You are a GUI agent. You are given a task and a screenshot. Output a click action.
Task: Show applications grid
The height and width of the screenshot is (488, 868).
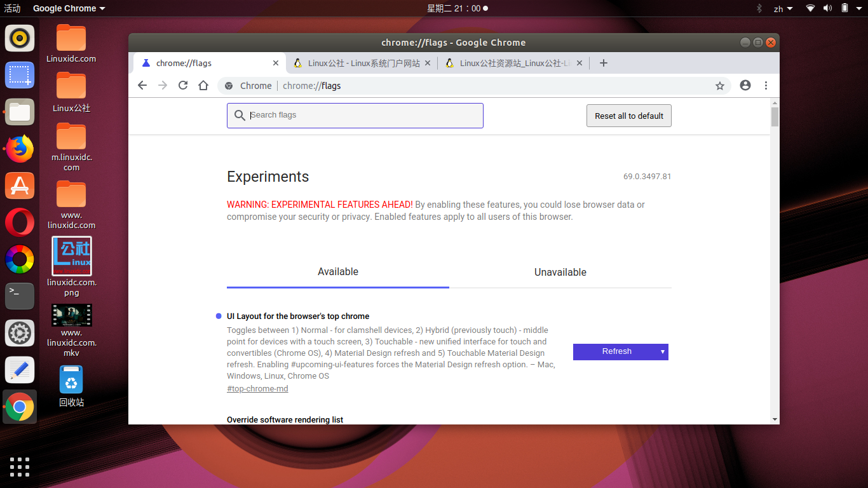(20, 466)
